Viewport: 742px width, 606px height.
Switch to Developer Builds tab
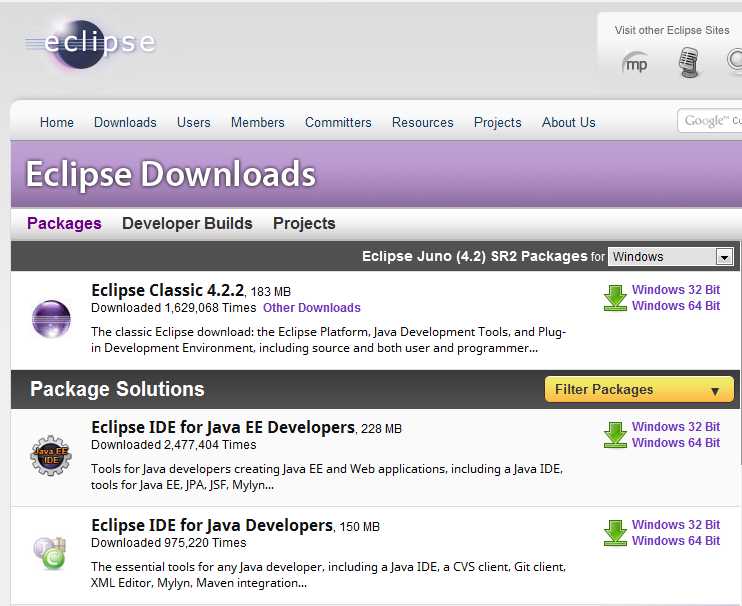click(187, 223)
